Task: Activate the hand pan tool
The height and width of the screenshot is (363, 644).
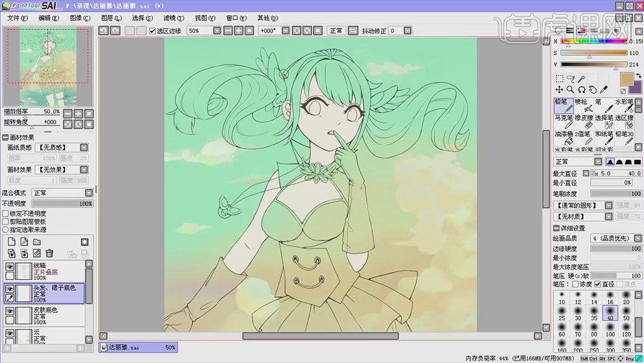Action: [593, 90]
